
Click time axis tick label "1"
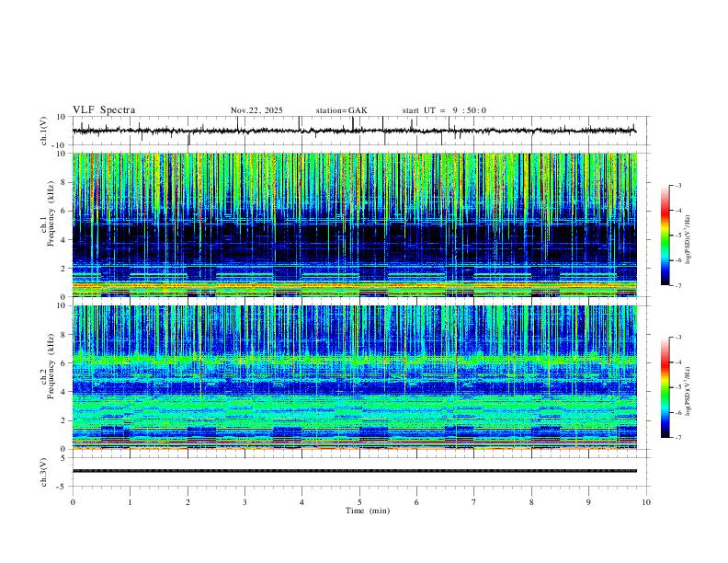pyautogui.click(x=130, y=502)
